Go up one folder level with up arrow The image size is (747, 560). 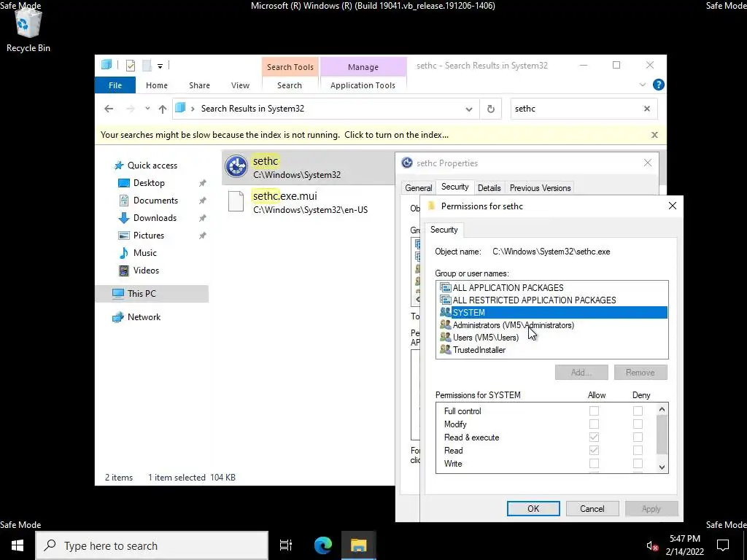163,109
